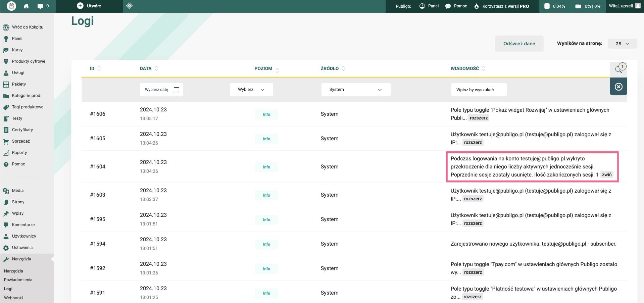The height and width of the screenshot is (303, 644).
Task: Open the Wybierz datę date picker
Action: [x=161, y=90]
